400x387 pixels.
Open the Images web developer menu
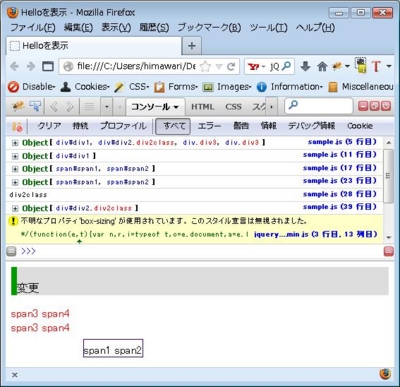tap(227, 87)
